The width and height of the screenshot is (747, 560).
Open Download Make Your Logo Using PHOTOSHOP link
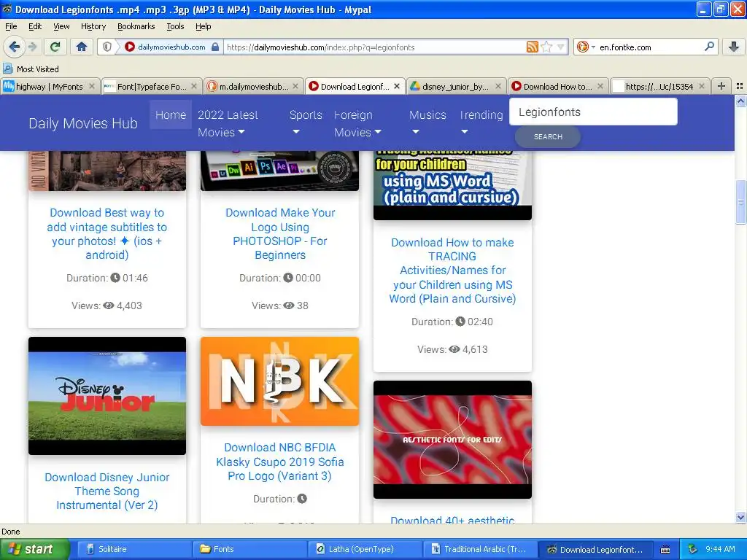coord(280,234)
